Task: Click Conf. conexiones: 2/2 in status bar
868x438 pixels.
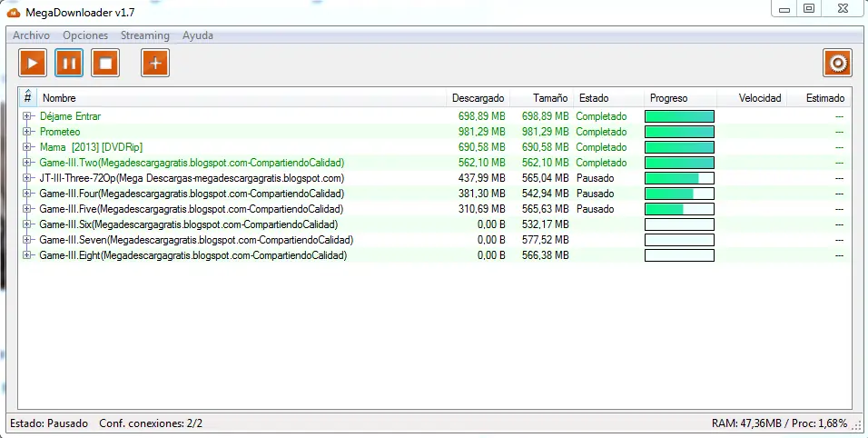Action: [151, 423]
